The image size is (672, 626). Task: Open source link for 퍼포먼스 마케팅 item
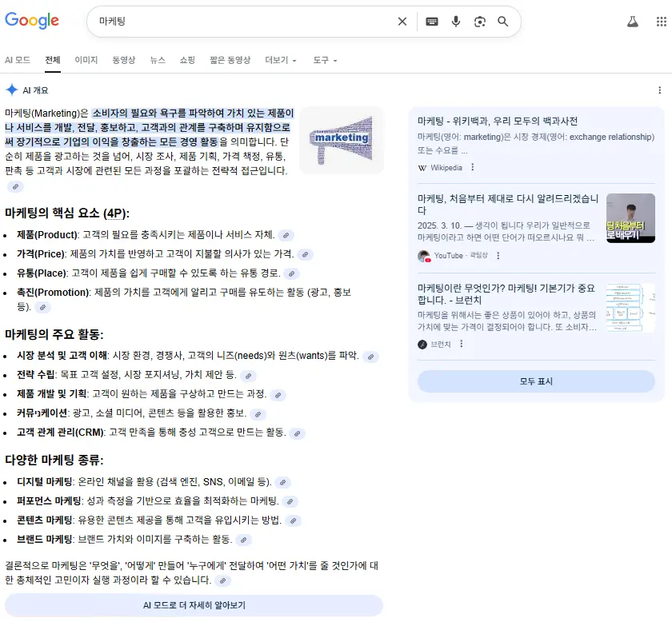pos(290,501)
